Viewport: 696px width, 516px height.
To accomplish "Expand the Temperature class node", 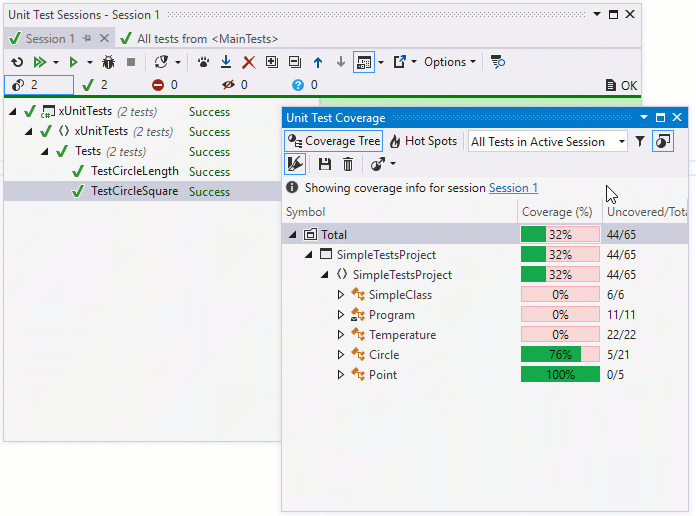I will click(x=340, y=335).
